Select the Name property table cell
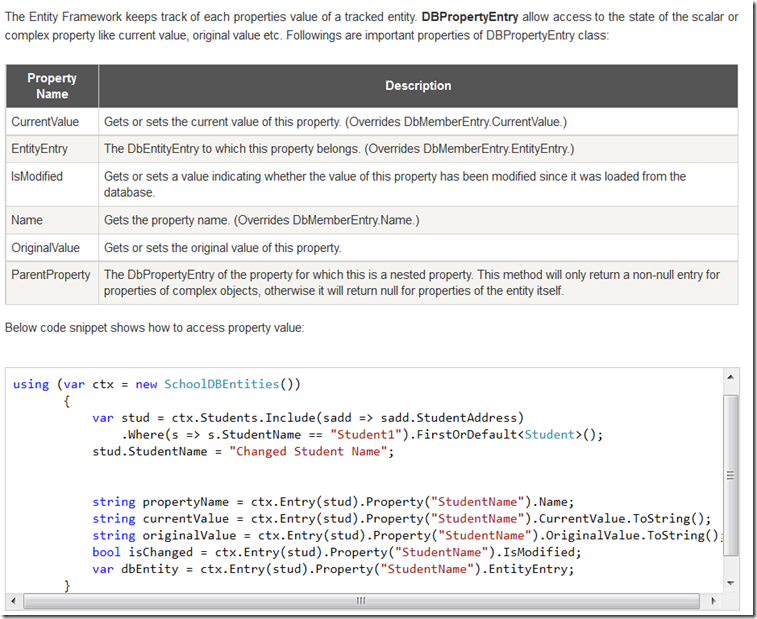This screenshot has height=619, width=757. [x=52, y=220]
